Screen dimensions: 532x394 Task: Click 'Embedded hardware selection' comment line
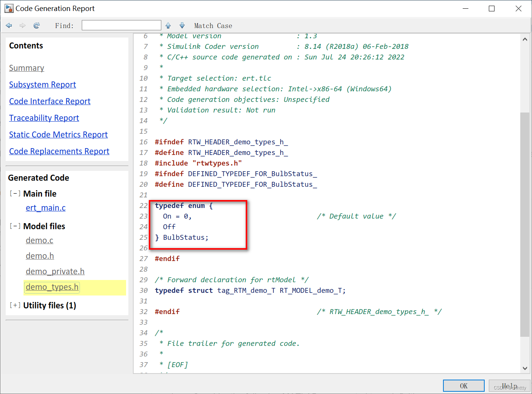[275, 89]
